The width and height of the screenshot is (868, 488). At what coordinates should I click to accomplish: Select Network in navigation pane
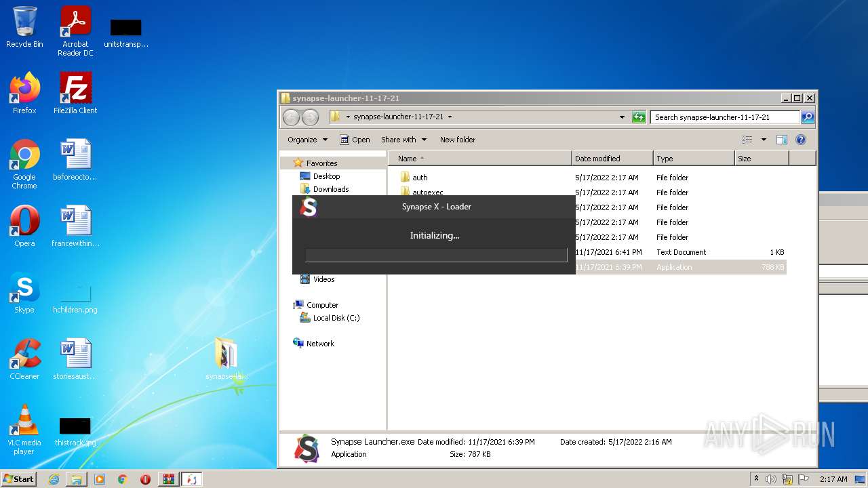tap(320, 344)
